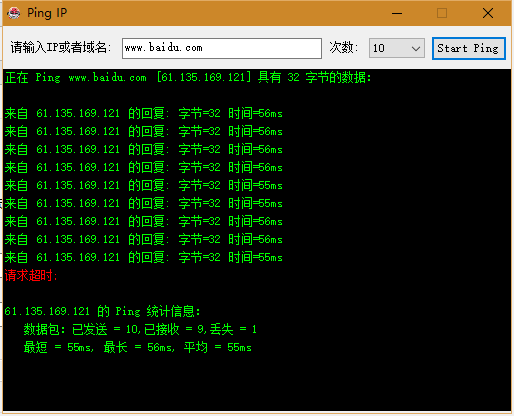Click the last reply line showing 55ms
Viewport: 514px width, 416px height.
coord(144,258)
